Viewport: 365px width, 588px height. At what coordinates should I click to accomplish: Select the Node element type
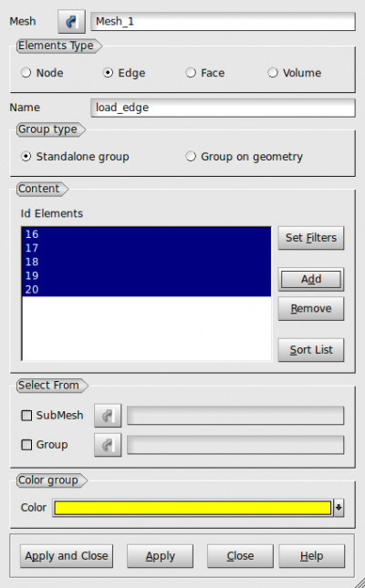coord(42,73)
